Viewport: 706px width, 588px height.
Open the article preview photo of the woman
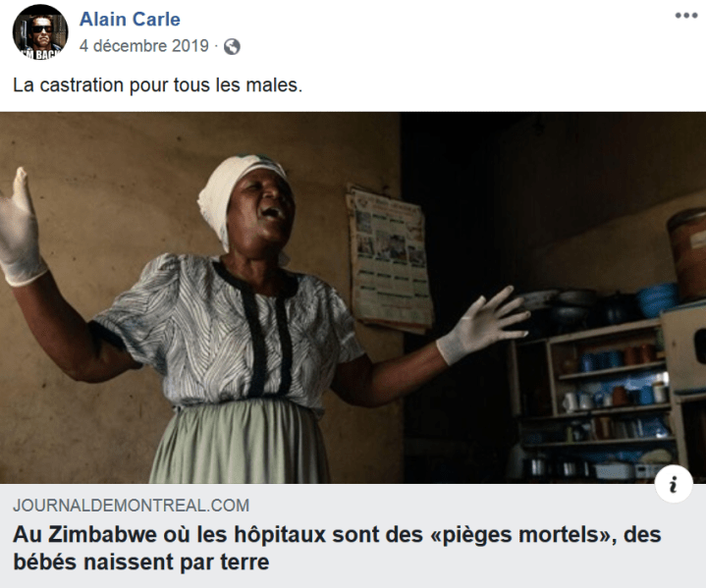coord(353,297)
